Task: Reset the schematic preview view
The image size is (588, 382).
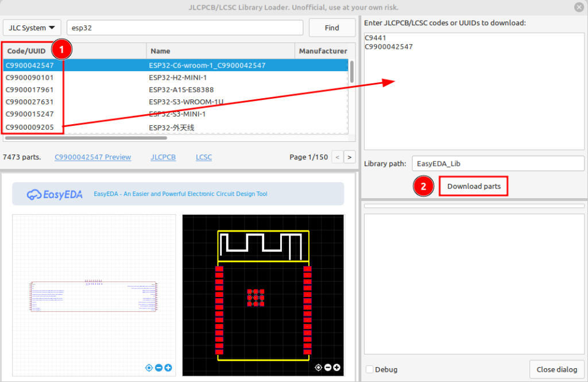Action: (x=149, y=368)
